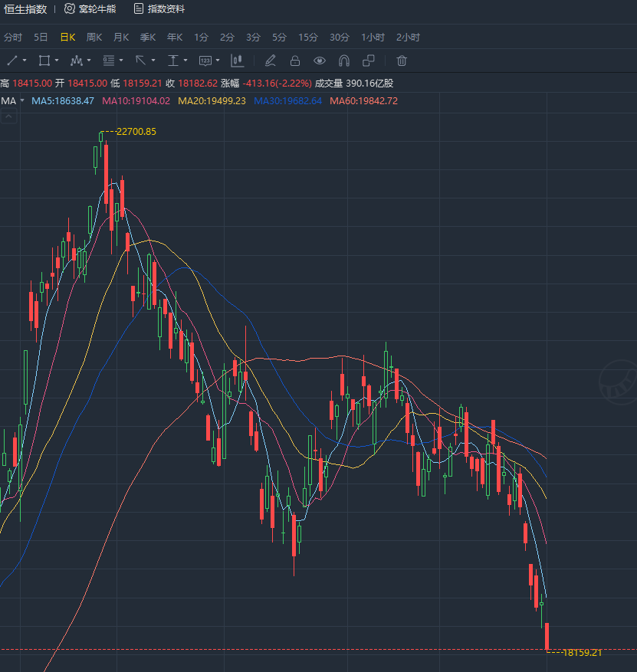The width and height of the screenshot is (637, 672).
Task: Switch to the 15分 timeframe tab
Action: (308, 37)
